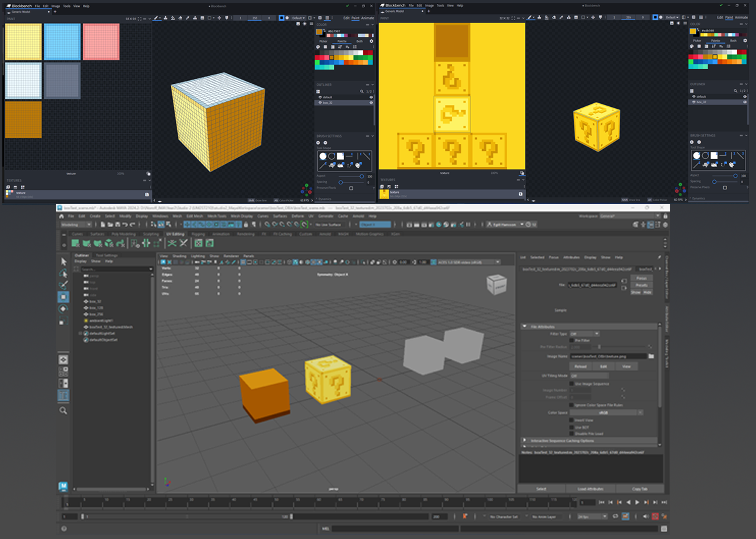Enable the Pre Filter checkbox in Maya
Image resolution: width=756 pixels, height=539 pixels.
571,341
